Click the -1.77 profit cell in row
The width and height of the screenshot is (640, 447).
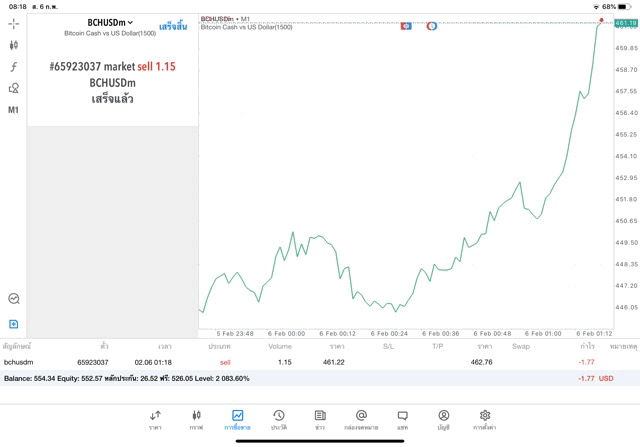tap(586, 362)
